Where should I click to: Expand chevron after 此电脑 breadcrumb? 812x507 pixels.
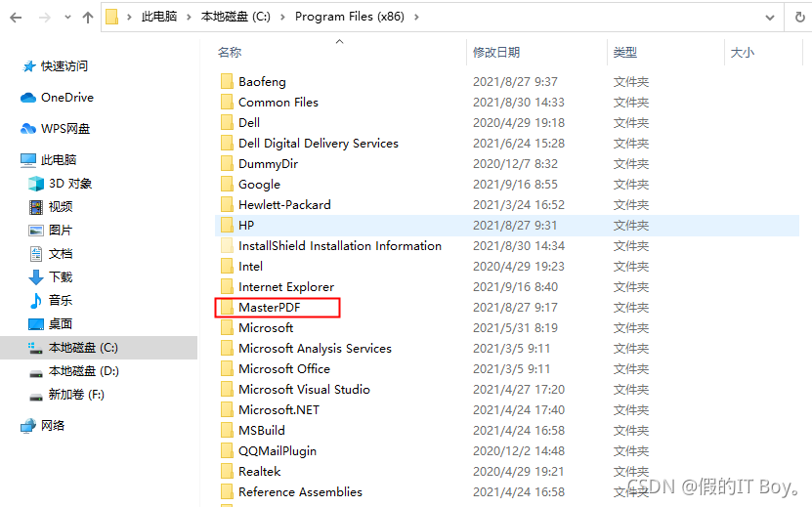pos(189,17)
